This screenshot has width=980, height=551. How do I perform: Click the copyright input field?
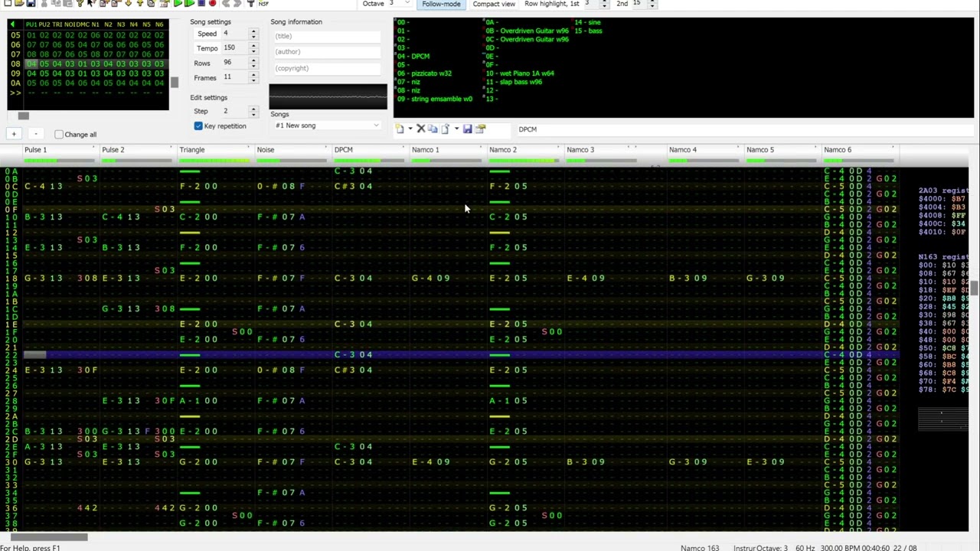click(327, 68)
